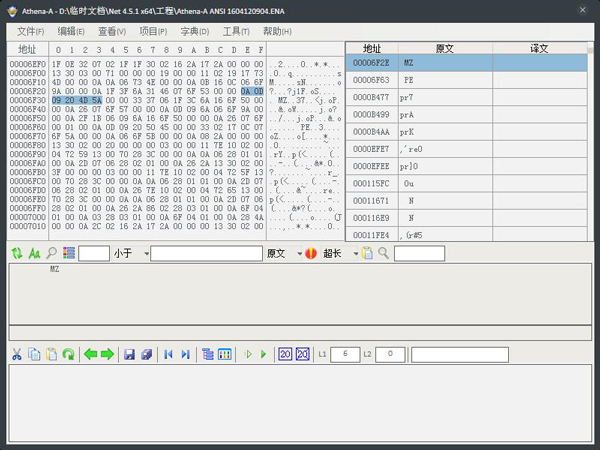The height and width of the screenshot is (450, 600).
Task: Select row at address 00011FE4
Action: coord(466,234)
